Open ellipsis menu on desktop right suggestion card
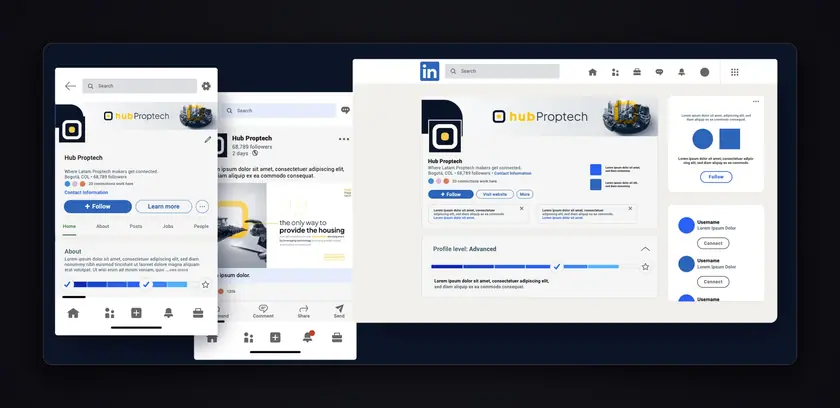 pos(756,101)
